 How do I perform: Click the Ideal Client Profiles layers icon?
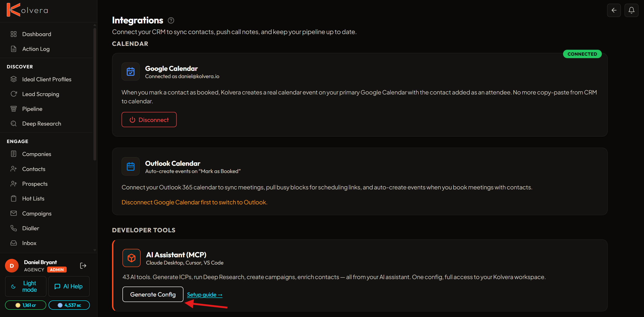pos(14,79)
